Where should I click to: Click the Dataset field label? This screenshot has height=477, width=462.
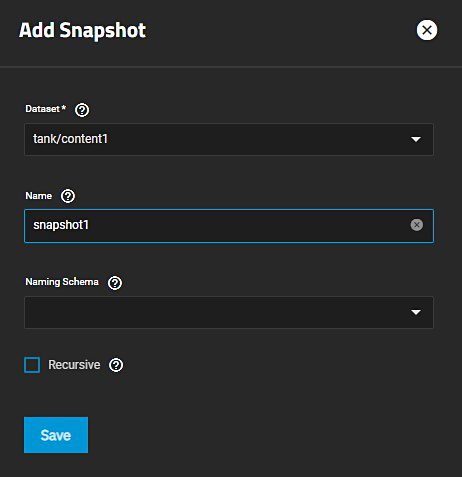pyautogui.click(x=46, y=109)
